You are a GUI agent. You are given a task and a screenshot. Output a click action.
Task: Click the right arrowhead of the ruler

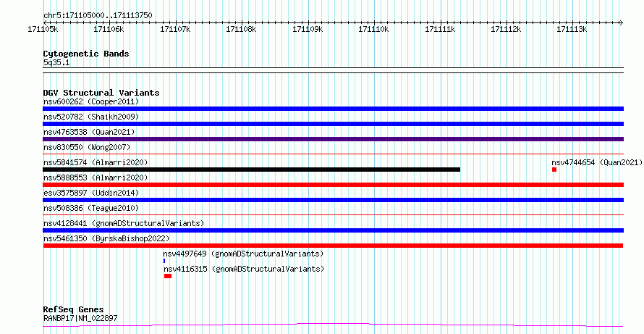pos(621,22)
